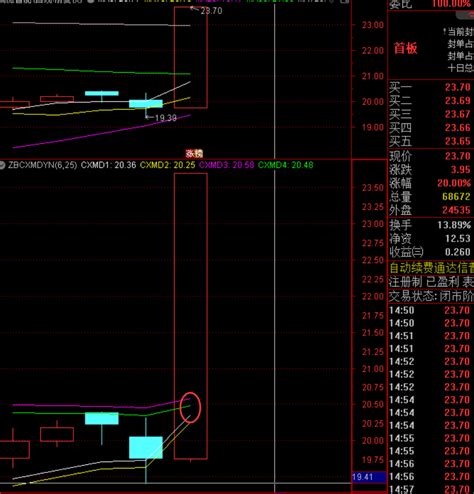Click the 净资 12.53 row
The width and height of the screenshot is (474, 494).
tap(431, 239)
